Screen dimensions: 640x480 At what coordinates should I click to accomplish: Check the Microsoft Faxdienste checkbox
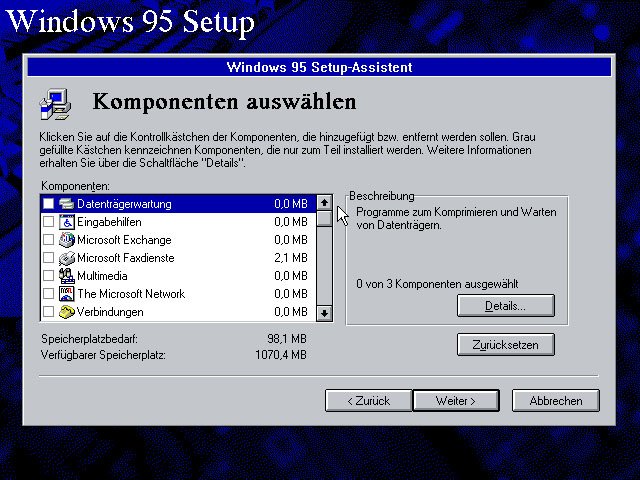48,258
